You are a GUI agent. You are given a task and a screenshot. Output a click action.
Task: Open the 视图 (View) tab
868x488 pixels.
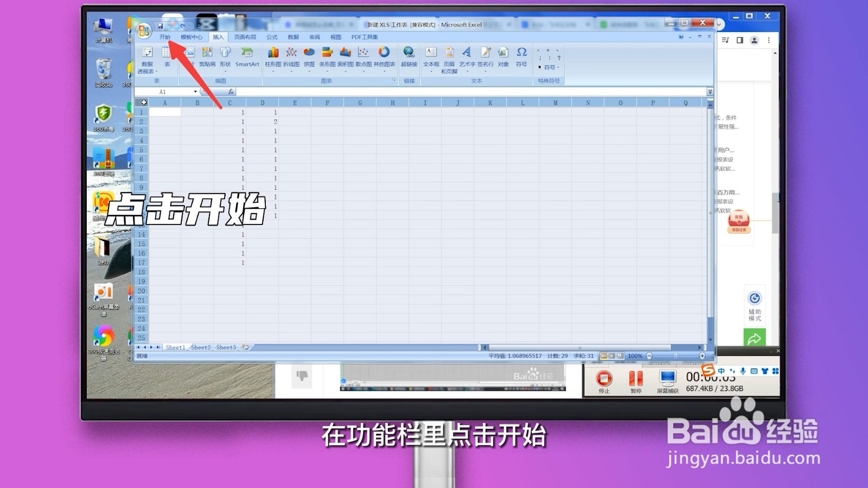(336, 37)
